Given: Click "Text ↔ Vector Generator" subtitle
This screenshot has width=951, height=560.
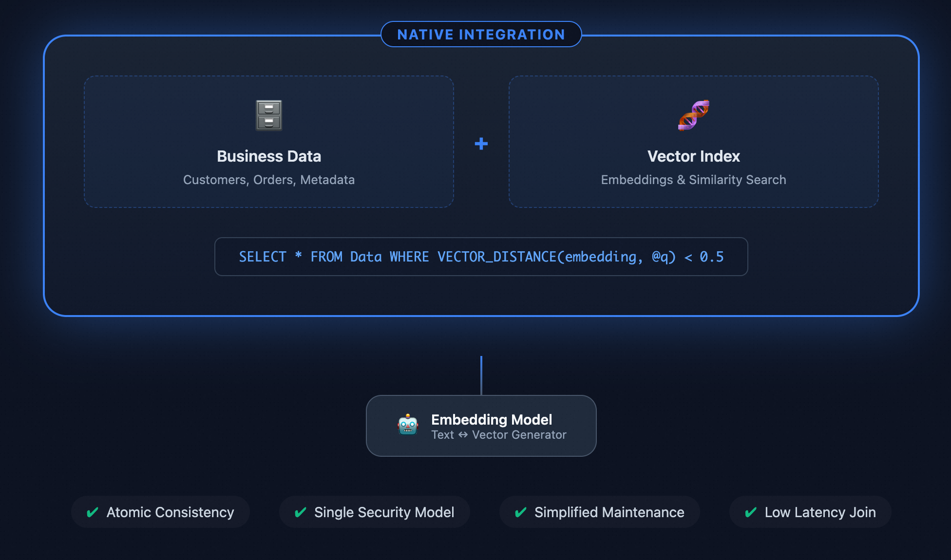Looking at the screenshot, I should [x=499, y=435].
